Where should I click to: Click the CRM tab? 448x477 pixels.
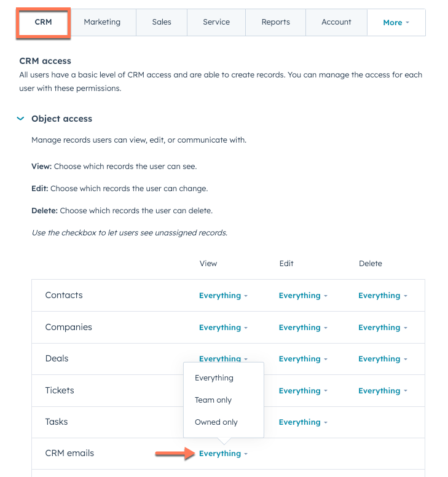(44, 22)
